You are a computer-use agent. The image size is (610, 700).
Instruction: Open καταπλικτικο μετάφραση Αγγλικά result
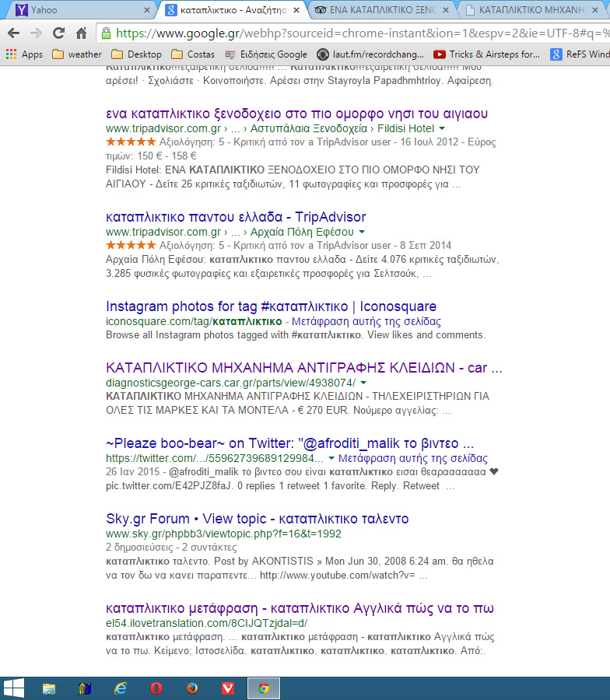coord(300,608)
